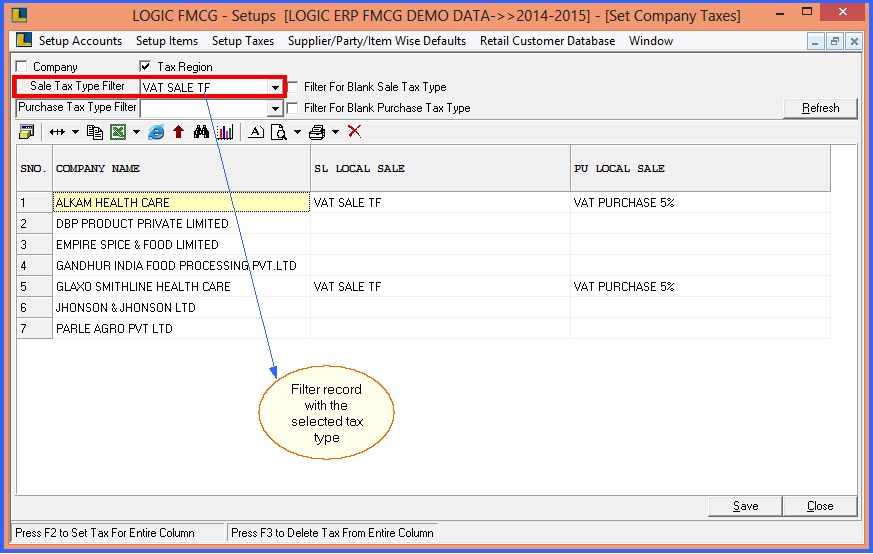This screenshot has width=873, height=554.
Task: Click VAT SALE TF cell for ALKAM
Action: [440, 202]
